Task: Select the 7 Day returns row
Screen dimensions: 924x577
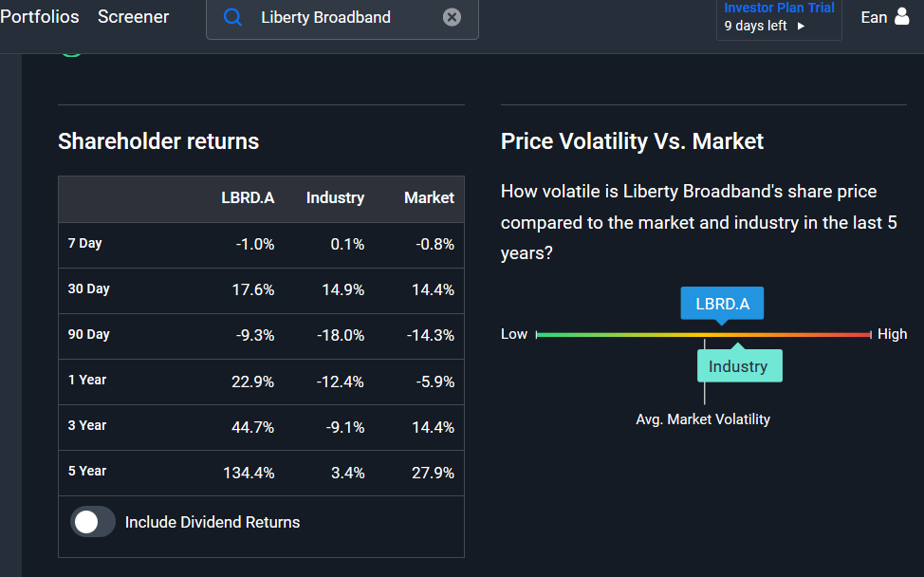Action: pos(261,245)
